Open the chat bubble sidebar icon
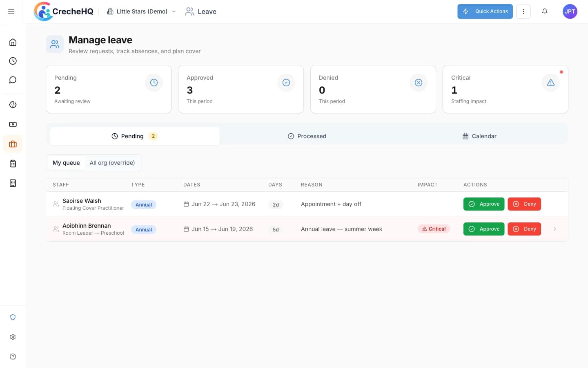588x368 pixels. [x=13, y=80]
